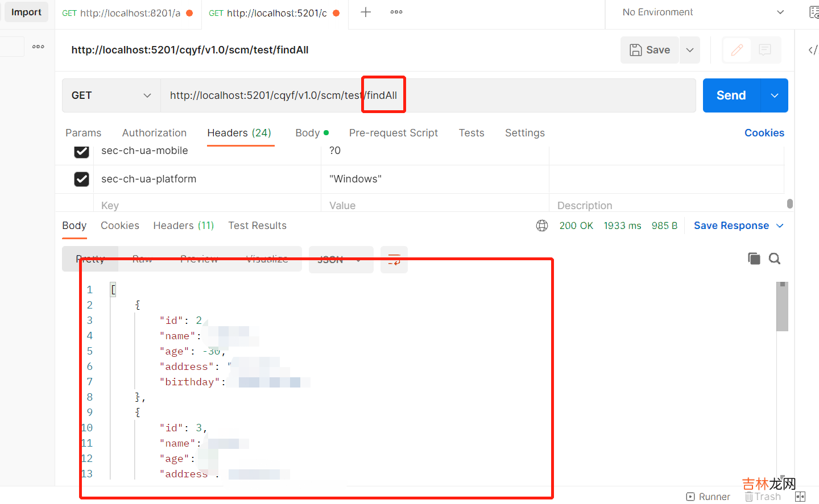The height and width of the screenshot is (504, 819).
Task: Open the comments icon beside edit
Action: (x=765, y=50)
